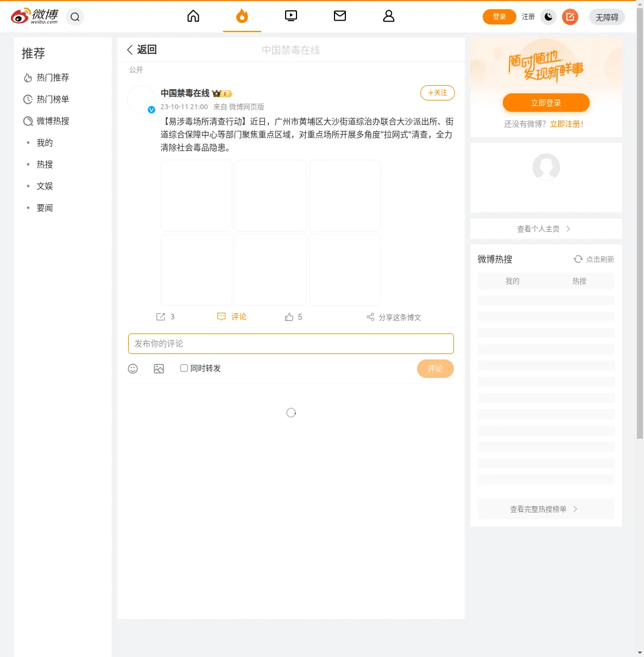Toggle dark mode moon icon
Viewport: 644px width, 657px height.
click(x=548, y=17)
